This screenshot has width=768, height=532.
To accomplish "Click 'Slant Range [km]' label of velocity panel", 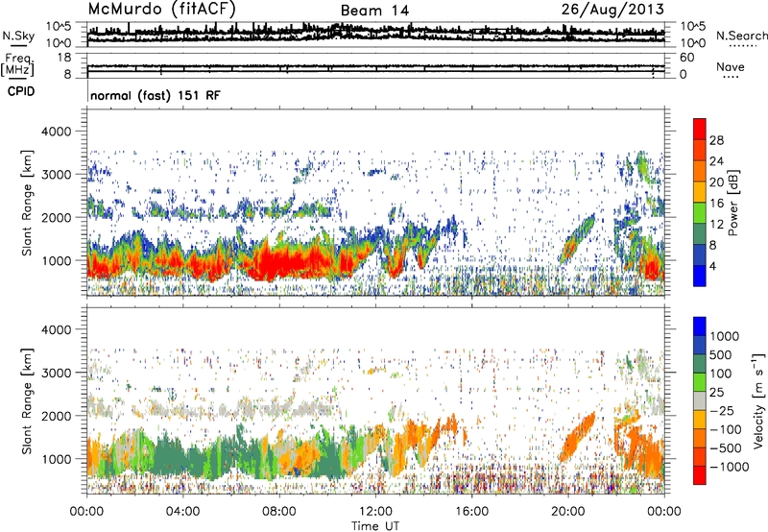I will click(27, 400).
